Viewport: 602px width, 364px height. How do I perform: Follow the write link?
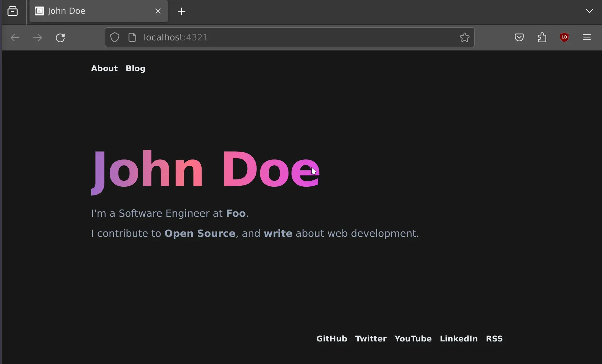pos(278,234)
